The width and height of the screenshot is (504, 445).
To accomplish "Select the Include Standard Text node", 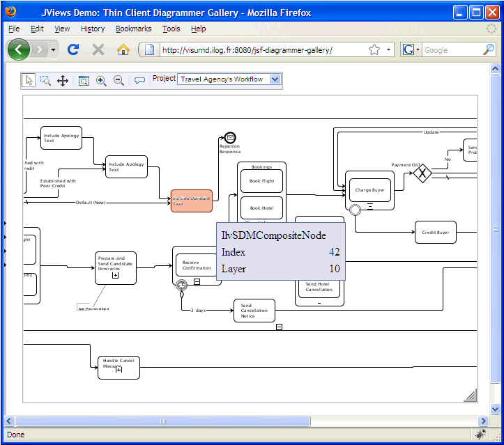I will click(191, 201).
